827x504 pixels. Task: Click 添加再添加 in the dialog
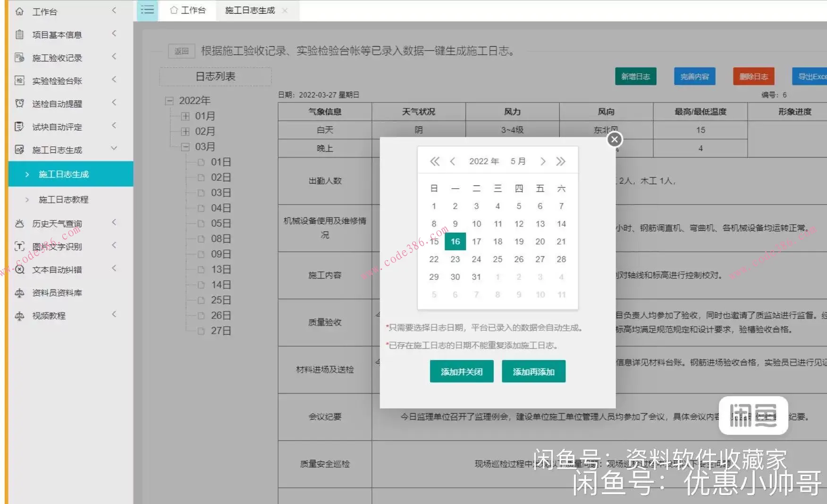(x=533, y=371)
